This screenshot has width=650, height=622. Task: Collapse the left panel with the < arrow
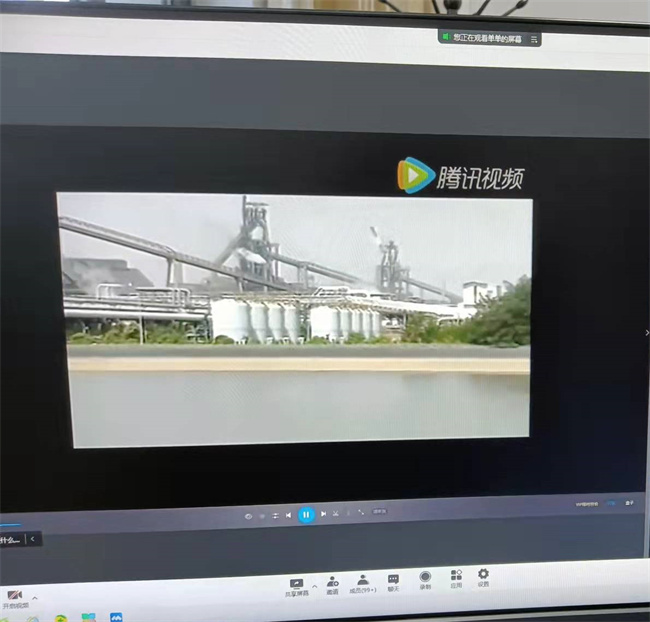coord(33,539)
